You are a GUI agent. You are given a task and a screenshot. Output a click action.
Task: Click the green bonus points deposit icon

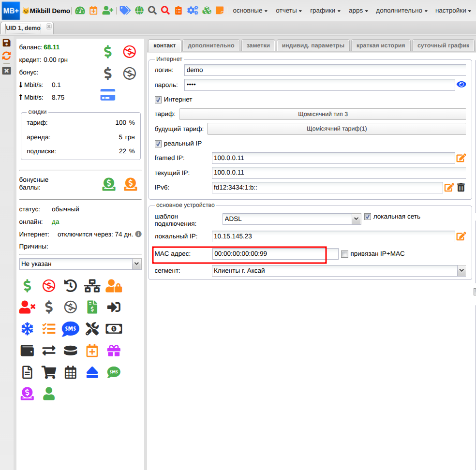pyautogui.click(x=109, y=184)
